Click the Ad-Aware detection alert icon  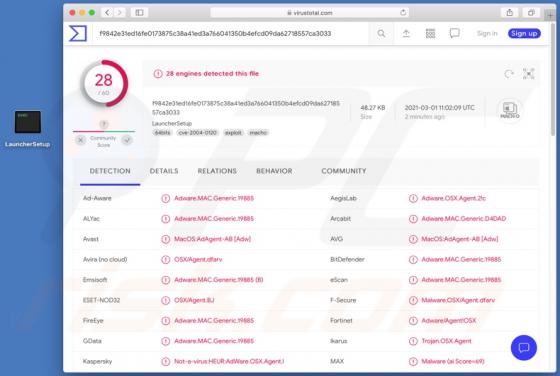click(165, 198)
